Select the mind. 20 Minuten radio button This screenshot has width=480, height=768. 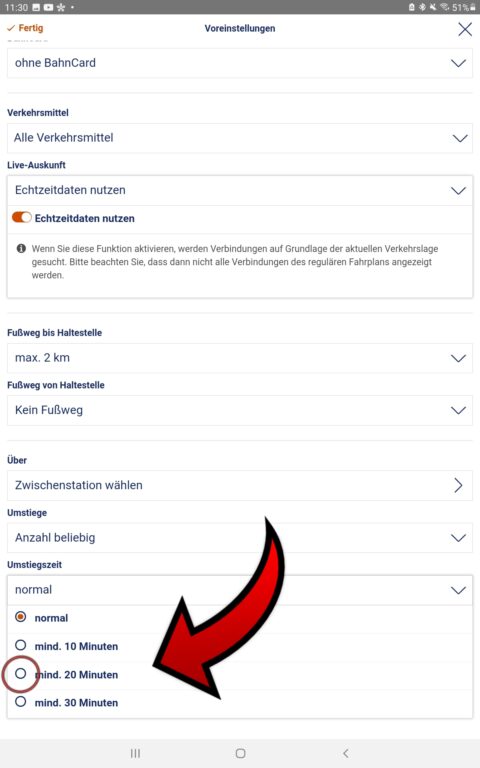[x=21, y=674]
